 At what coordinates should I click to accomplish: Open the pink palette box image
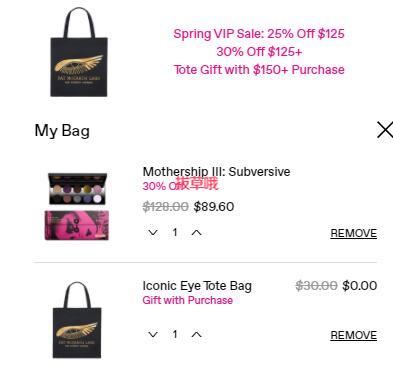(x=77, y=225)
